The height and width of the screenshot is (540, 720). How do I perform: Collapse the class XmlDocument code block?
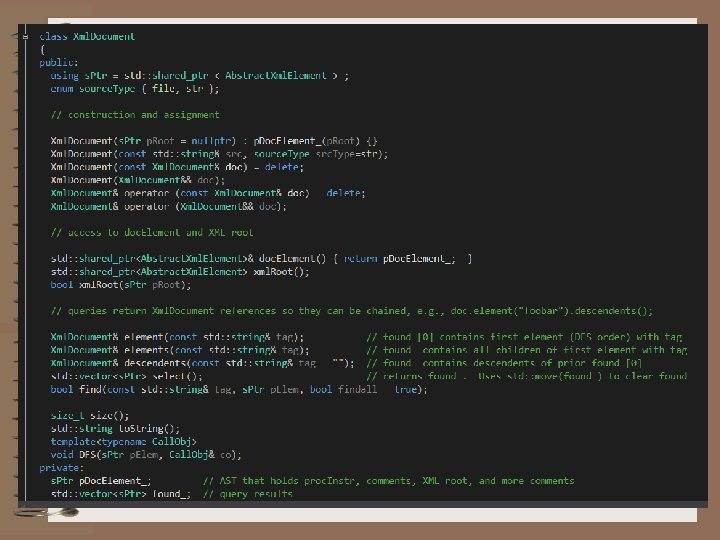tap(25, 36)
